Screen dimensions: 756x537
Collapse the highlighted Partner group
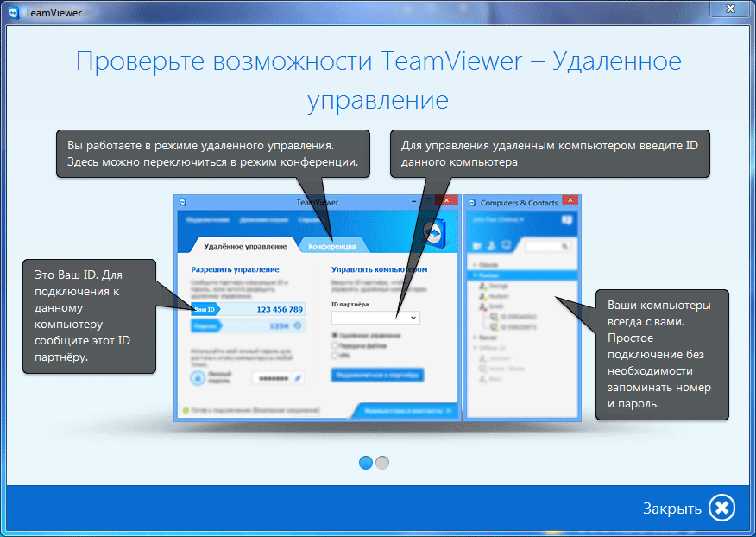coord(473,275)
